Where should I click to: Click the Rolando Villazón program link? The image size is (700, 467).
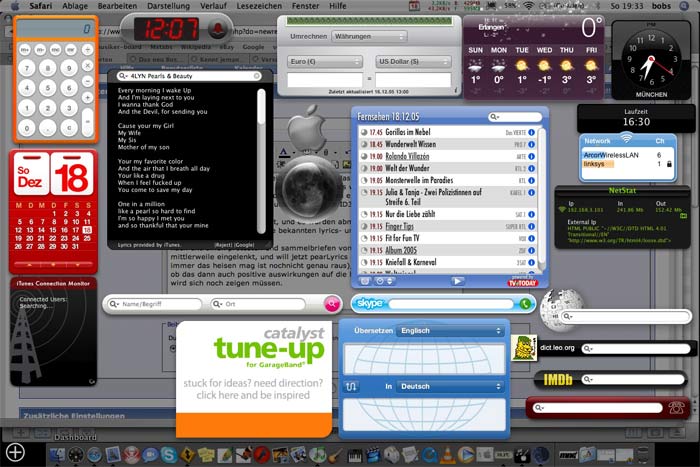[x=407, y=156]
